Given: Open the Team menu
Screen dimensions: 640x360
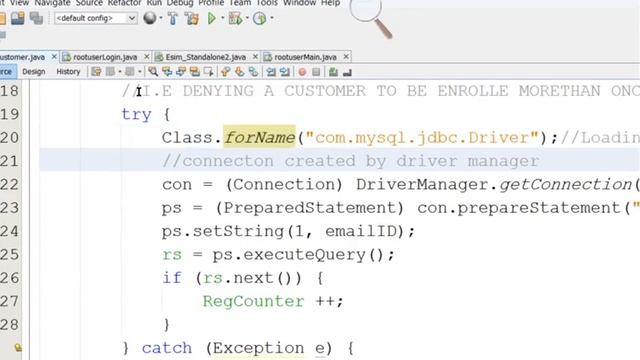Looking at the screenshot, I should point(240,3).
